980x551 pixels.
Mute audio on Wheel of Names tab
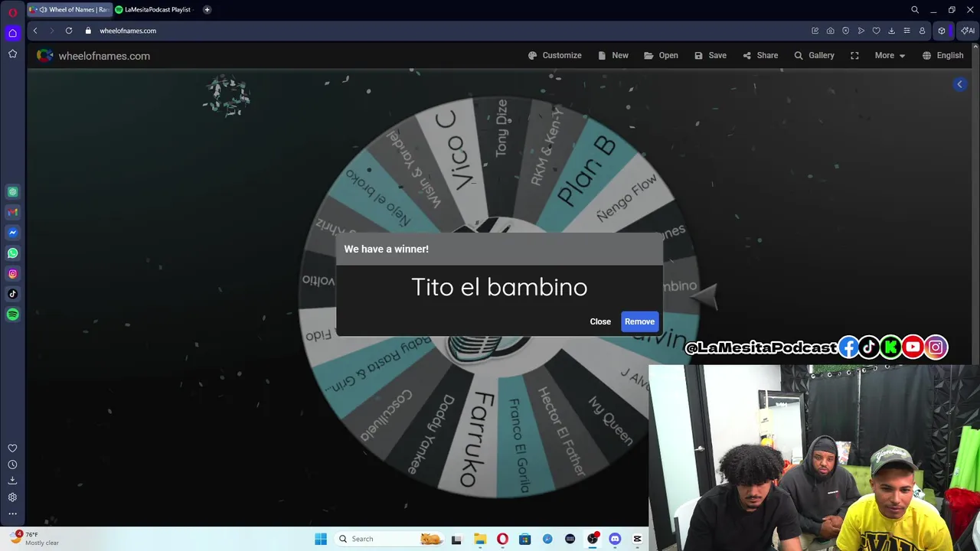pos(43,10)
